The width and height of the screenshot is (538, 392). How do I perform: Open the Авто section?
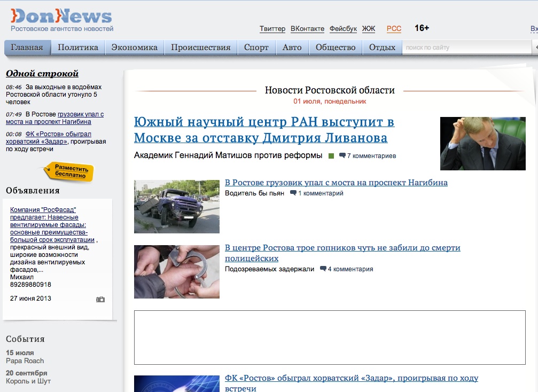292,48
